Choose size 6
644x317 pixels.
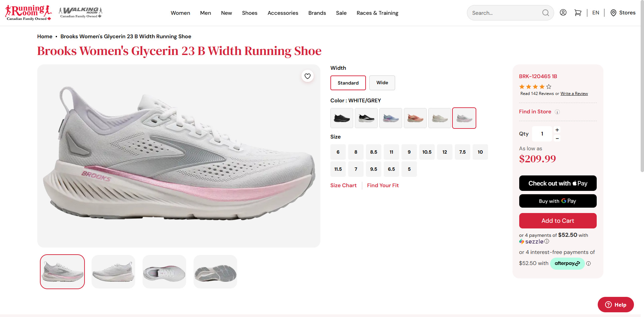[338, 152]
